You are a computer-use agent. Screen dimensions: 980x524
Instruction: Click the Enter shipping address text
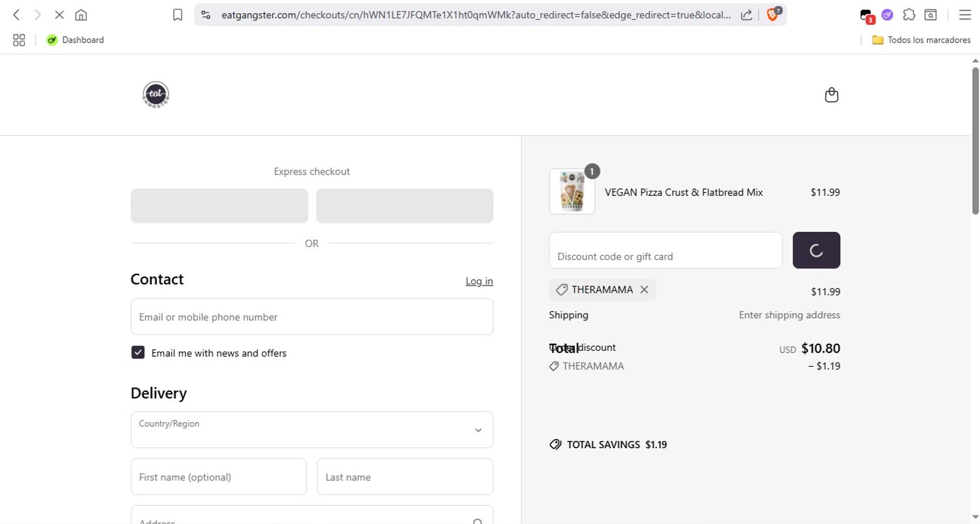click(x=789, y=315)
